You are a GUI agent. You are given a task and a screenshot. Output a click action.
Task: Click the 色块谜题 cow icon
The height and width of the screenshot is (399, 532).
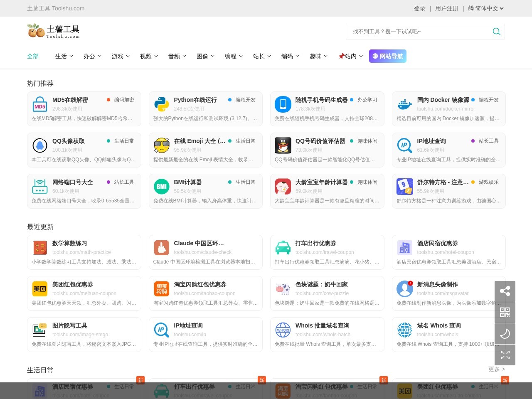point(283,288)
